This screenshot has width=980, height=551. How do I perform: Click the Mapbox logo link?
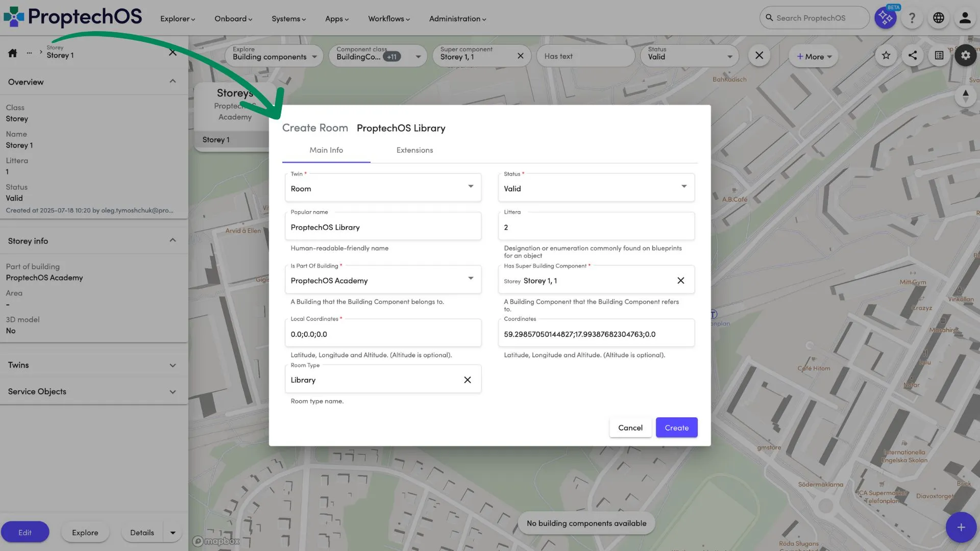pyautogui.click(x=216, y=541)
